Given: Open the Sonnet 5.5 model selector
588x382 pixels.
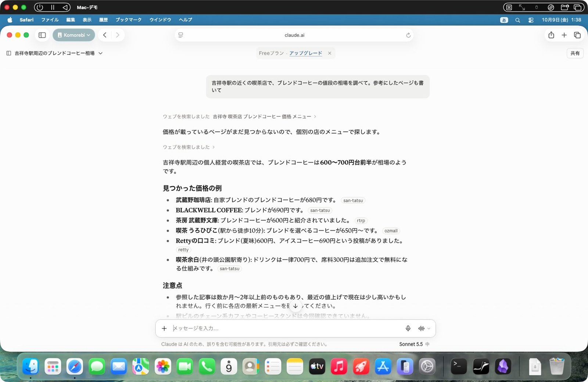Looking at the screenshot, I should [414, 344].
